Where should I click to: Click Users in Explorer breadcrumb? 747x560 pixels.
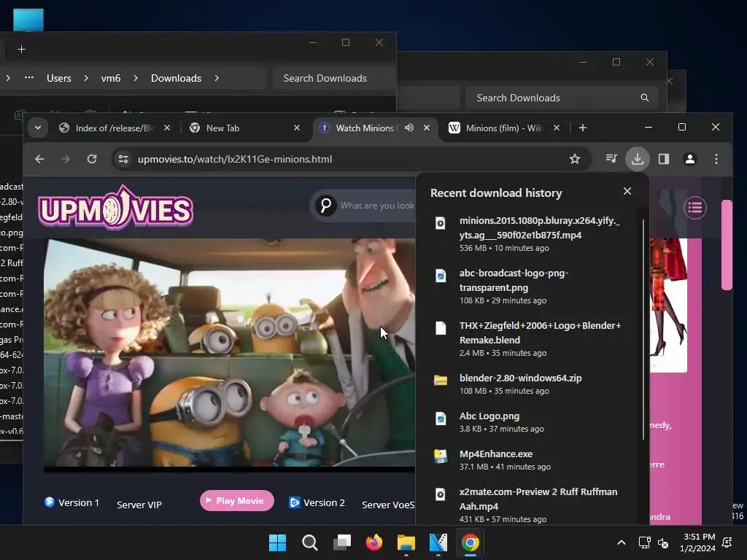click(x=58, y=78)
